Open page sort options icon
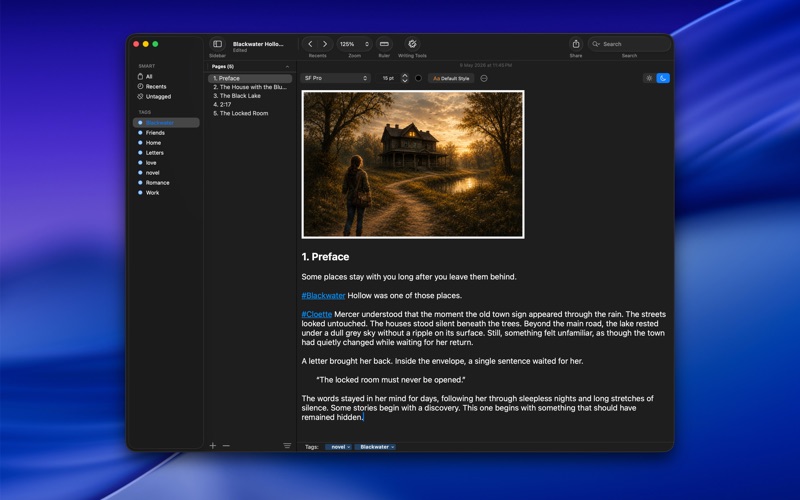Image resolution: width=800 pixels, height=500 pixels. click(x=287, y=445)
